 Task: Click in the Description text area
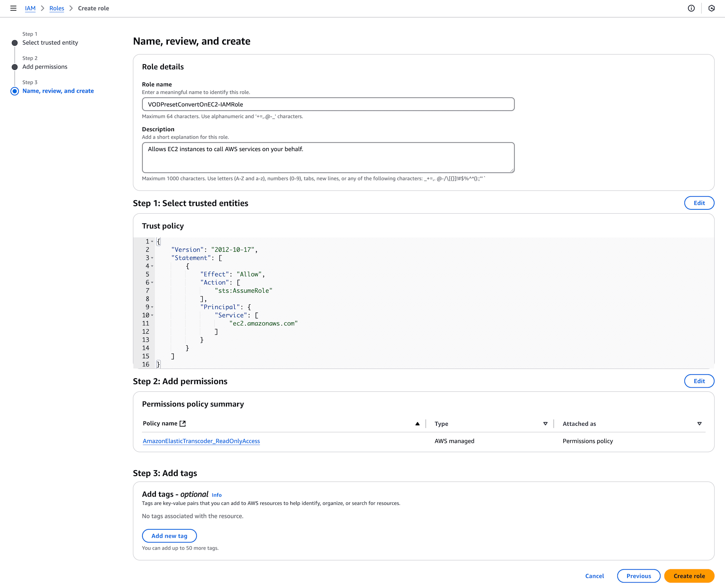[328, 158]
